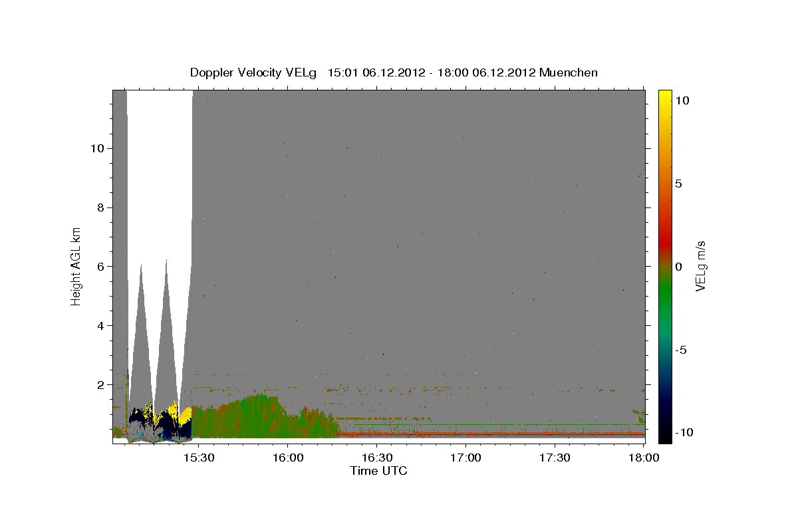Click the 15:30 time tick label
Screen dimensions: 798x532
199,458
